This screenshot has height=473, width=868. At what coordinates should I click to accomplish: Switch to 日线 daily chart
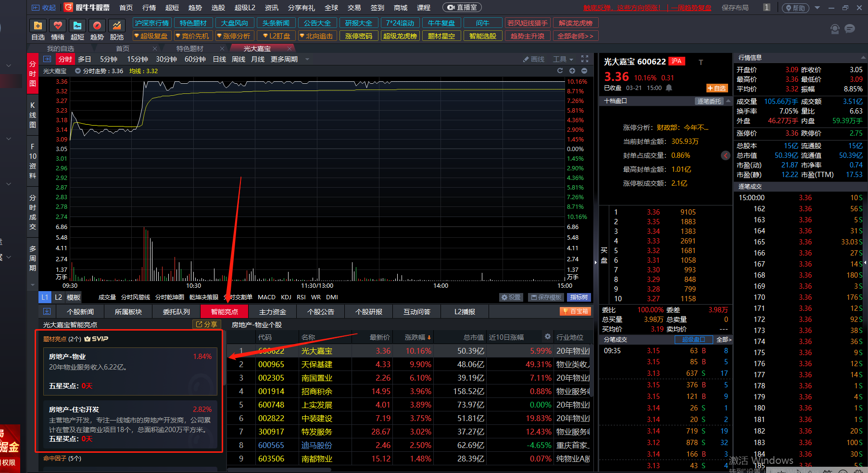pos(219,59)
